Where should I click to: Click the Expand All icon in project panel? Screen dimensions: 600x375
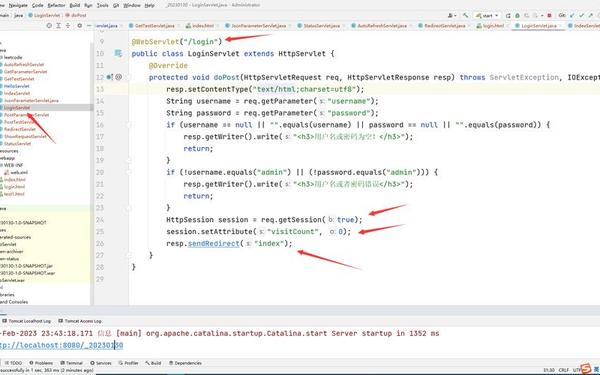point(59,26)
